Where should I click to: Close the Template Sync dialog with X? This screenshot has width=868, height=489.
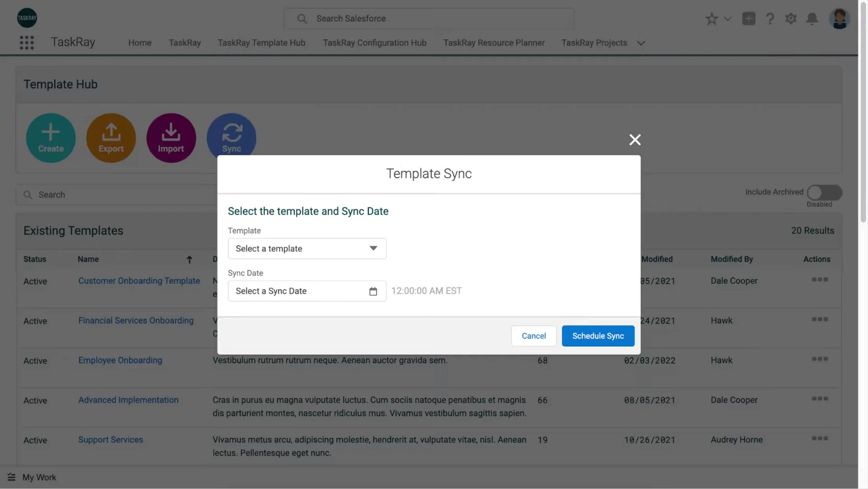tap(635, 140)
